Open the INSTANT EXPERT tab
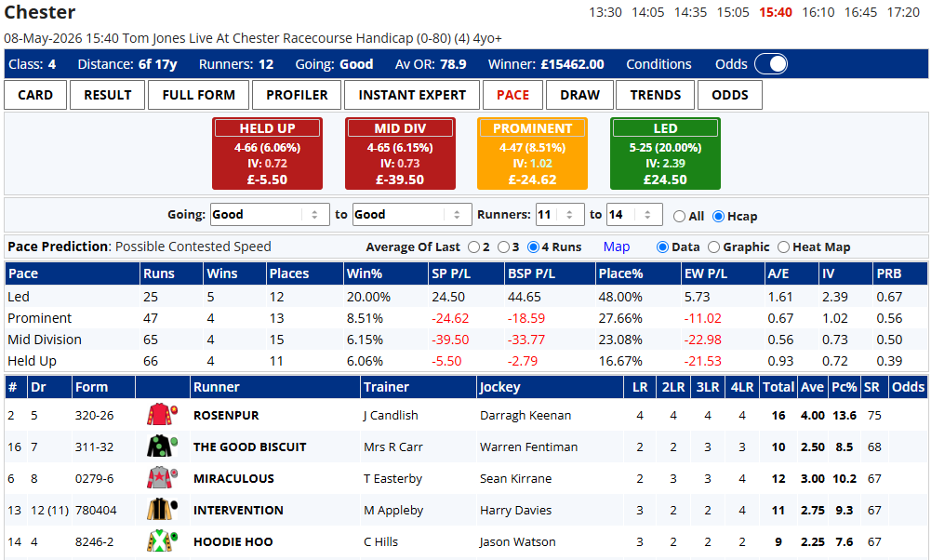This screenshot has height=560, width=931. coord(412,95)
